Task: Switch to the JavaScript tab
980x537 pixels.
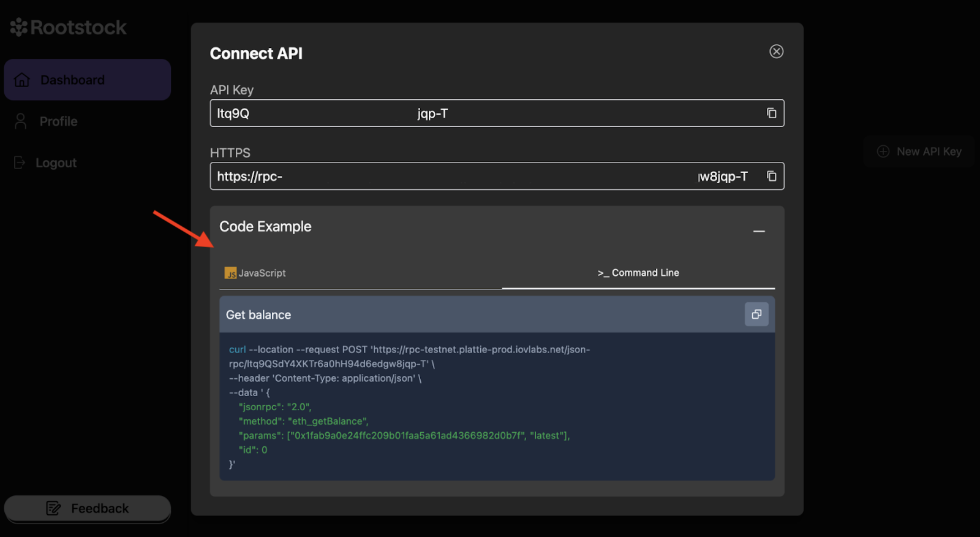Action: 255,273
